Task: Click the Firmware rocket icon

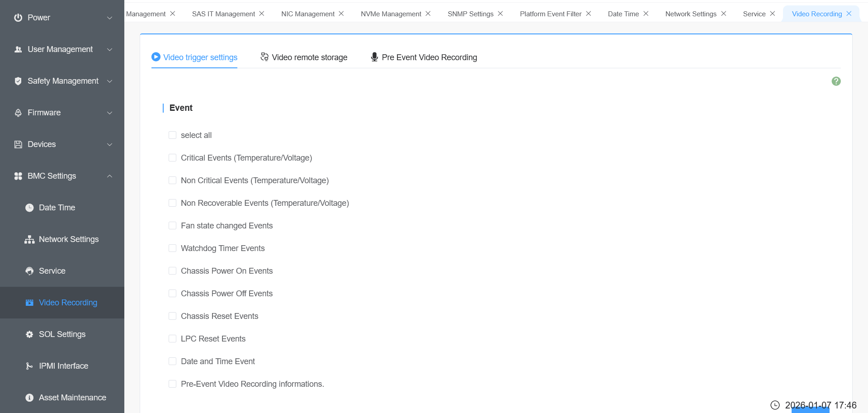Action: pos(18,113)
